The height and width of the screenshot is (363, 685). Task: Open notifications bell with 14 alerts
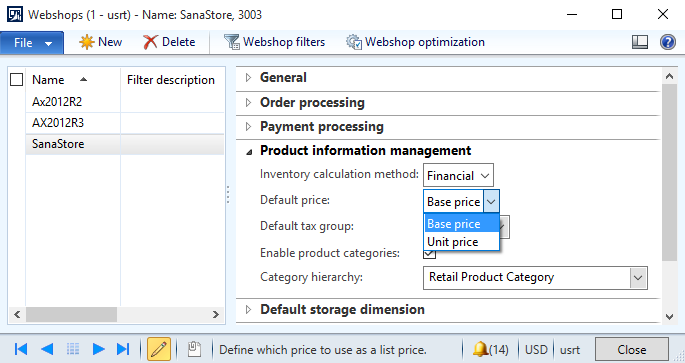click(490, 349)
